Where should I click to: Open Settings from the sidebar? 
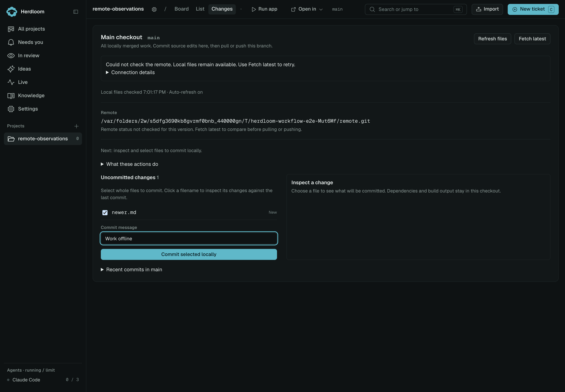tap(43, 109)
